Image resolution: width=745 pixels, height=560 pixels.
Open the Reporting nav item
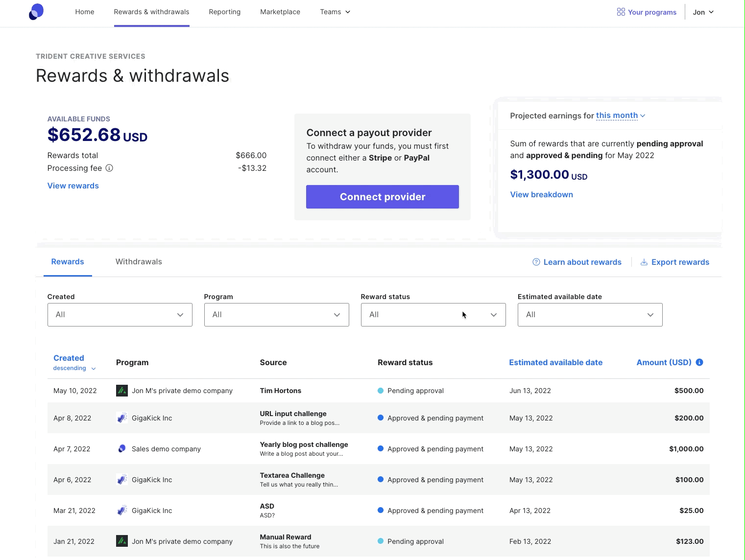[x=225, y=12]
